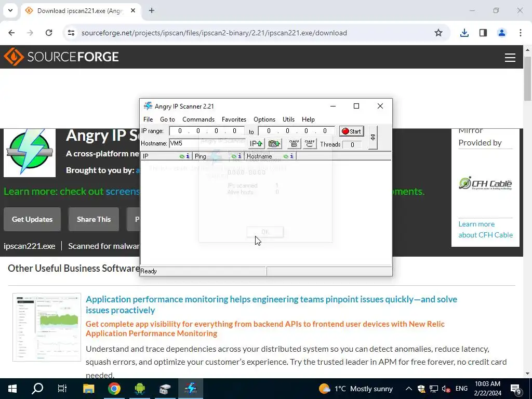The height and width of the screenshot is (399, 532).
Task: Click the clipboard paste-IP button
Action: coord(274,143)
